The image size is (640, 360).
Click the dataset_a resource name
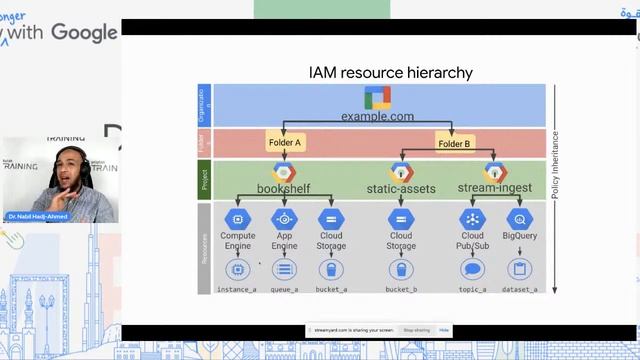[520, 289]
